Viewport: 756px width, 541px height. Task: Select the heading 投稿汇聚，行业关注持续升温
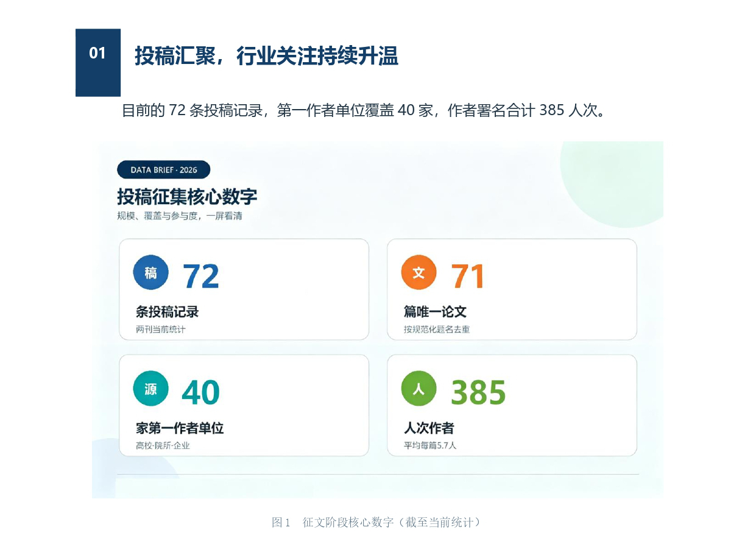266,56
